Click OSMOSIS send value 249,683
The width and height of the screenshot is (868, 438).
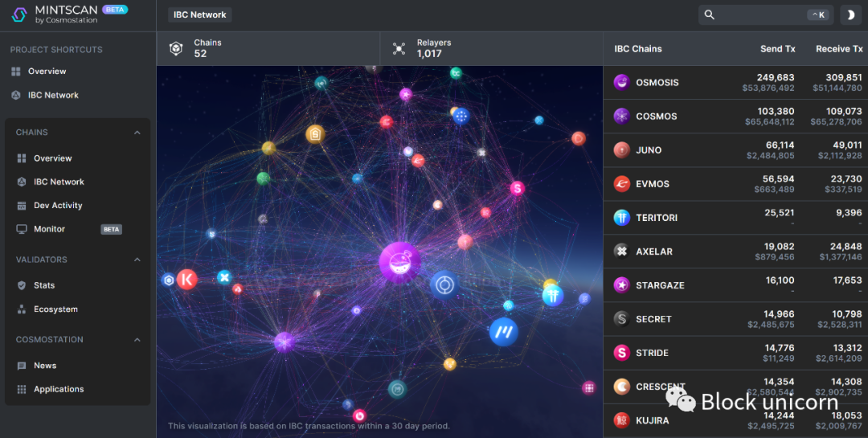pos(776,77)
